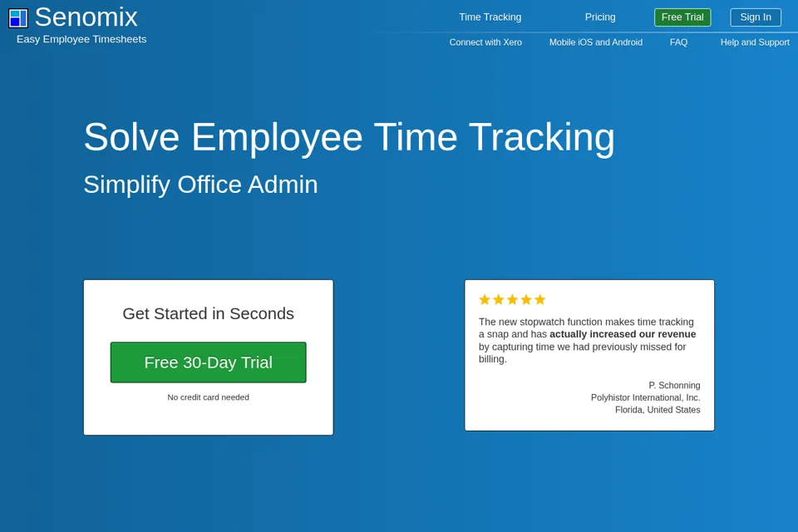Open the Time Tracking menu item
Image resolution: width=798 pixels, height=532 pixels.
pos(490,17)
